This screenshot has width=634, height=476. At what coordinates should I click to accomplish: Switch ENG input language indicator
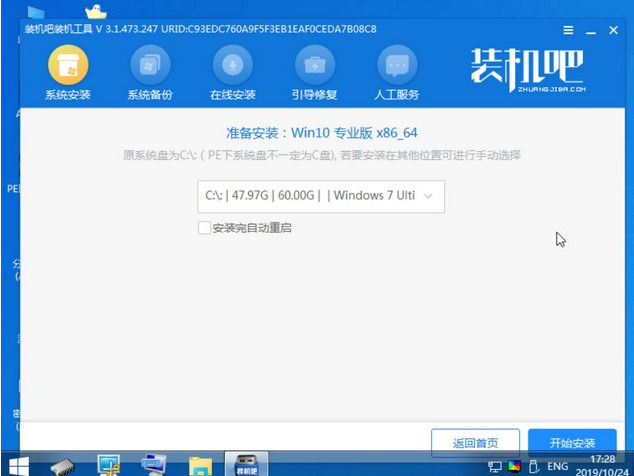(x=558, y=466)
